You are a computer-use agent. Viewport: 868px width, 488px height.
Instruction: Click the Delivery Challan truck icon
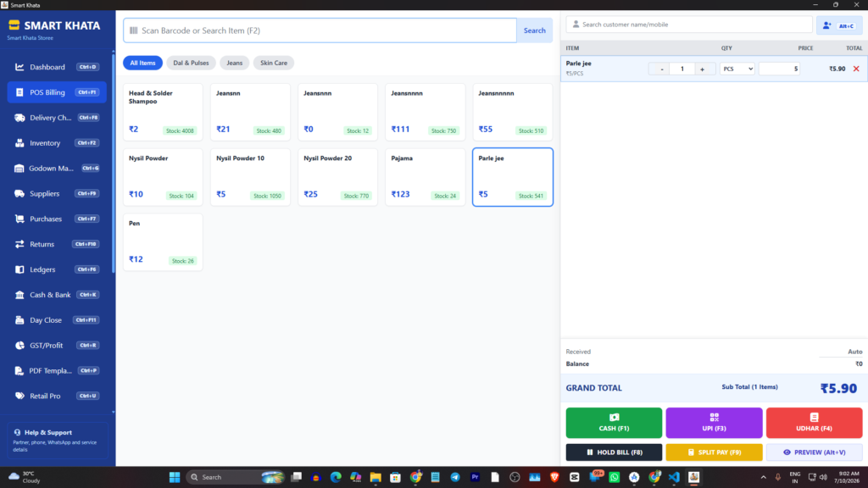tap(19, 118)
